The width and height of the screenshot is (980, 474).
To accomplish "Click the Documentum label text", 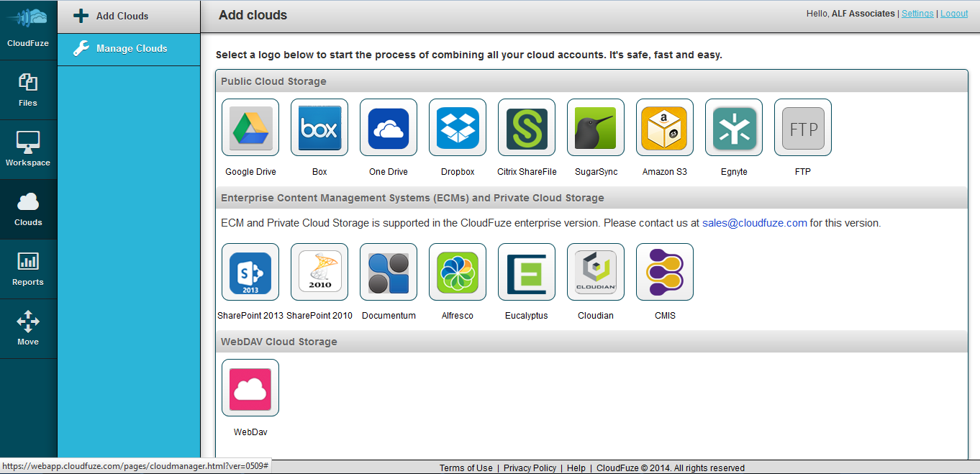I will (389, 316).
